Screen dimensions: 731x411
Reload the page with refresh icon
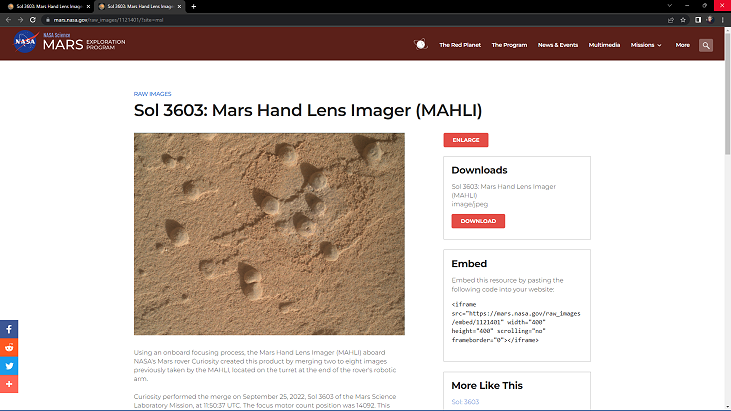point(33,20)
